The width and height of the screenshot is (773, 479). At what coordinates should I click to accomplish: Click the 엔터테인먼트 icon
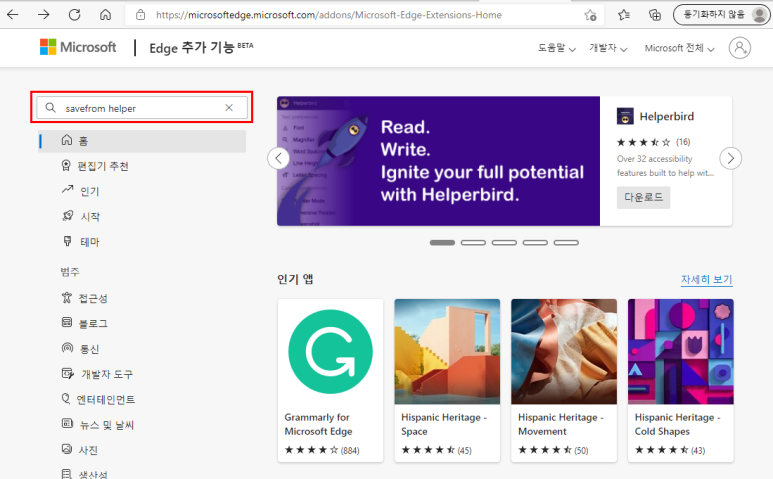coord(66,398)
